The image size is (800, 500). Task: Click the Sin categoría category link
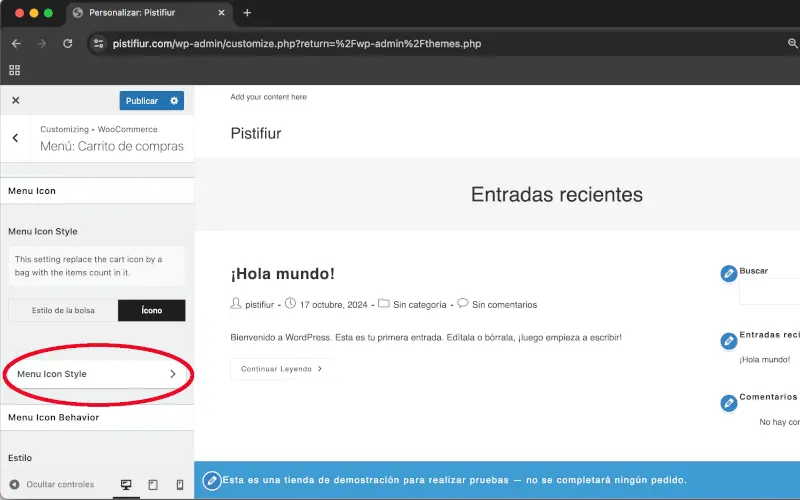click(419, 305)
